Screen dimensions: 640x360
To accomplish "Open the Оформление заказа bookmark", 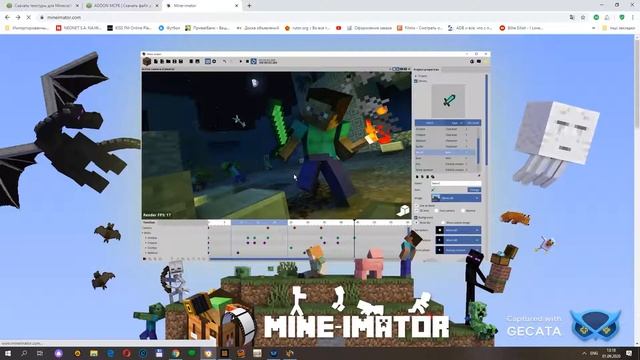I will tap(369, 28).
